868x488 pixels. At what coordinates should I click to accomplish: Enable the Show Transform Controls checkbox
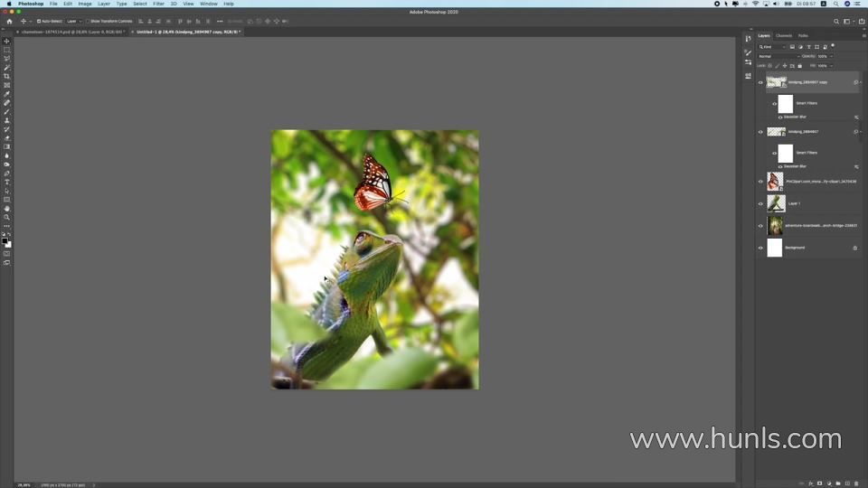pos(88,21)
